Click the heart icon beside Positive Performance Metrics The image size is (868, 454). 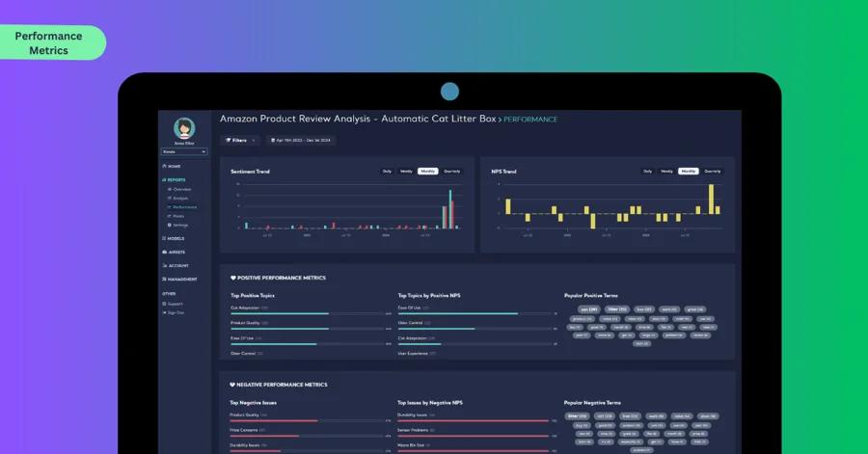pyautogui.click(x=233, y=279)
